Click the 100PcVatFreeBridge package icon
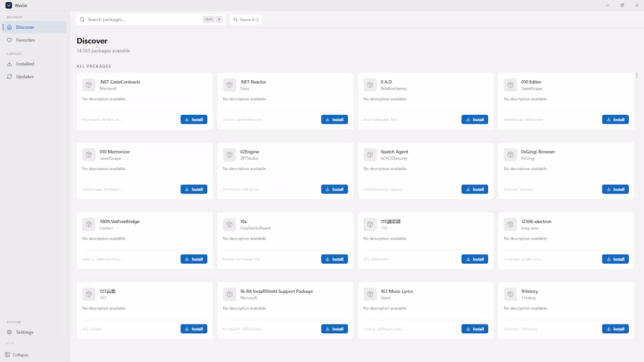644x362 pixels. click(x=89, y=225)
